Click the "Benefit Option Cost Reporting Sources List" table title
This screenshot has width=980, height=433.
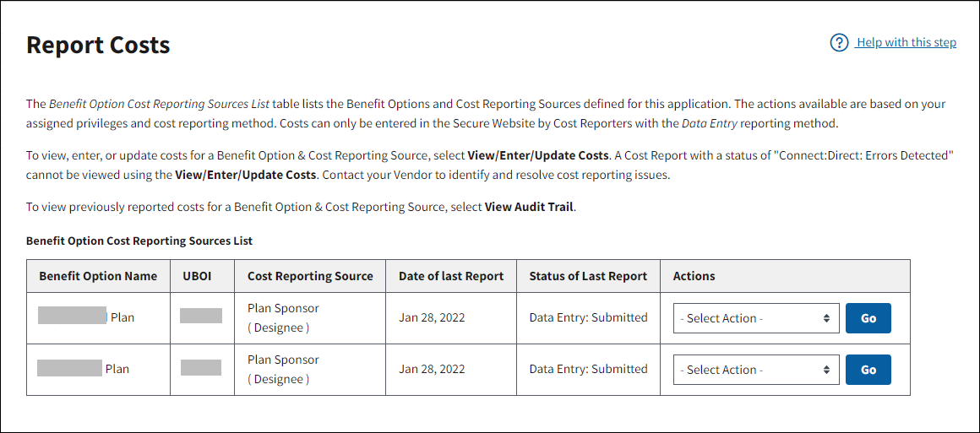pos(139,241)
